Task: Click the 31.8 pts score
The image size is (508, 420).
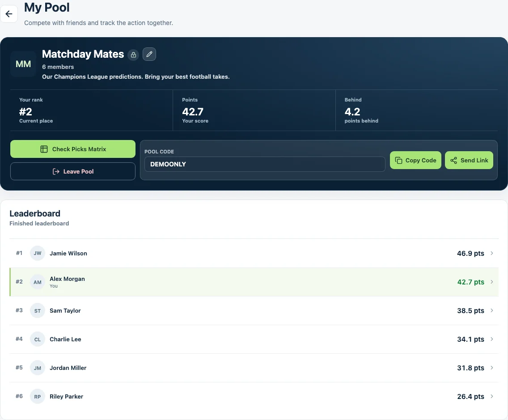Action: click(470, 368)
